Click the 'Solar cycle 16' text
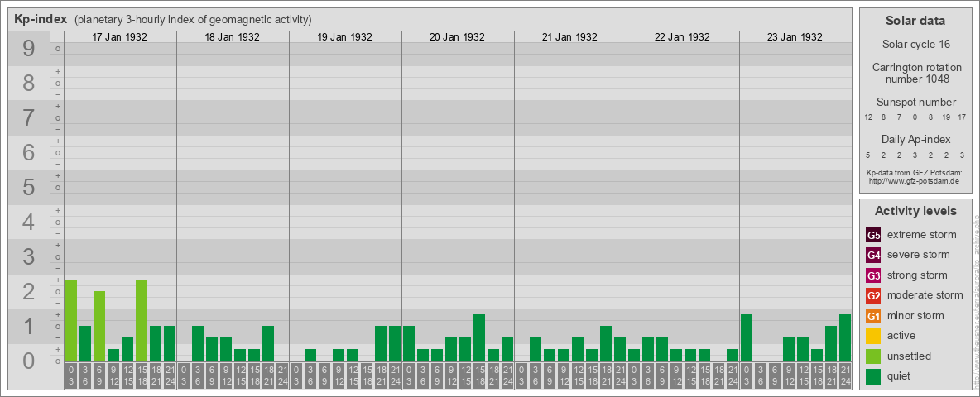The image size is (980, 397). [915, 45]
